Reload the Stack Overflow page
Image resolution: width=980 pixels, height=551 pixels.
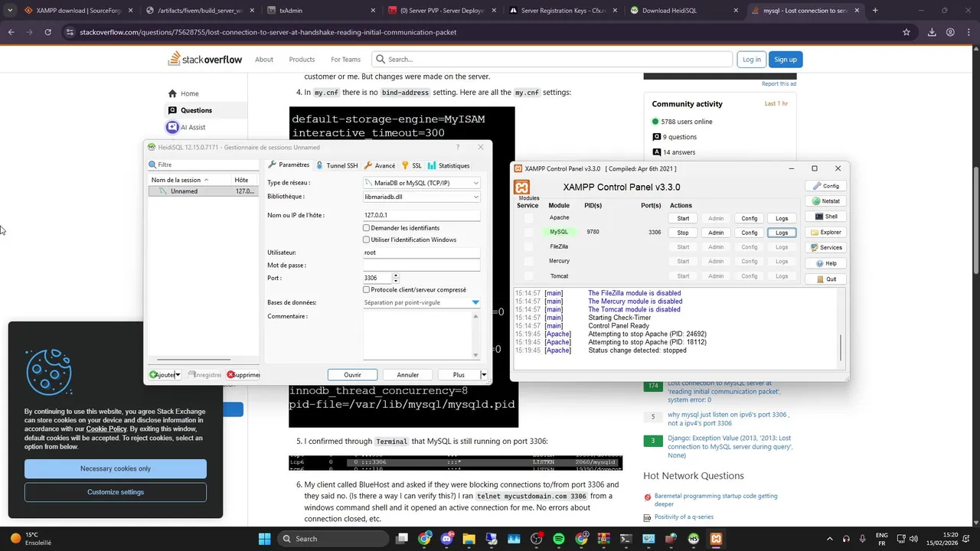click(47, 32)
